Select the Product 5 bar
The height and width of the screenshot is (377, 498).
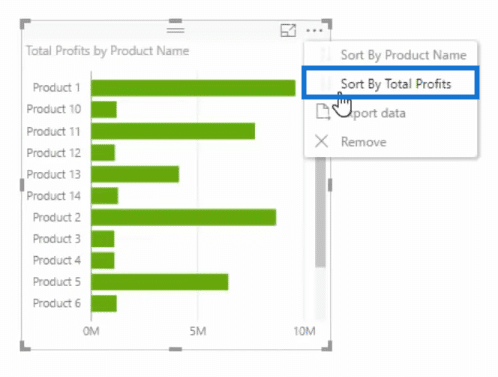tap(160, 282)
